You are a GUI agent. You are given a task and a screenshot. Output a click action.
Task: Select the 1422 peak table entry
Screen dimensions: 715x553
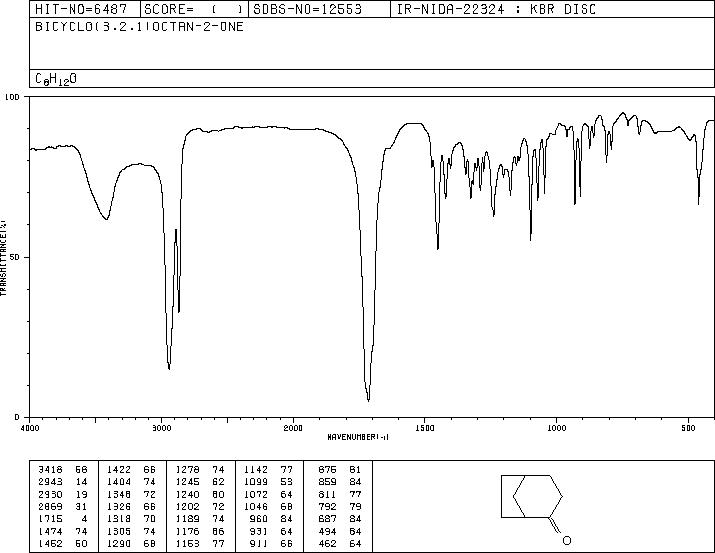(131, 470)
